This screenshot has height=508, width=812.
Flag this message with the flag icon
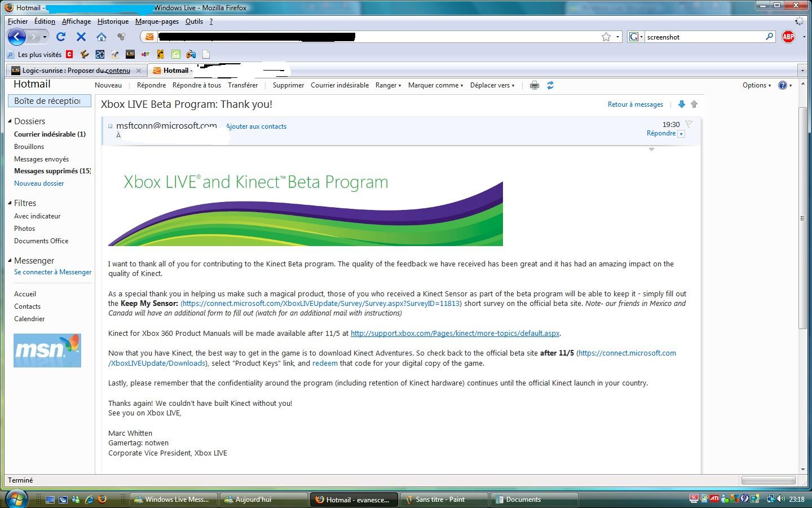point(689,124)
